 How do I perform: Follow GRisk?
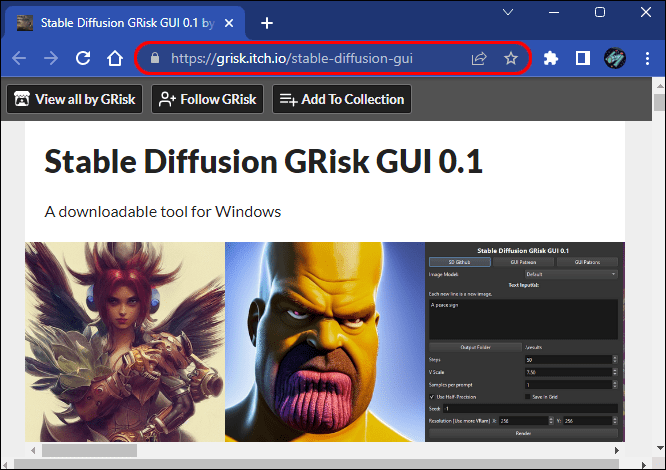tap(208, 99)
